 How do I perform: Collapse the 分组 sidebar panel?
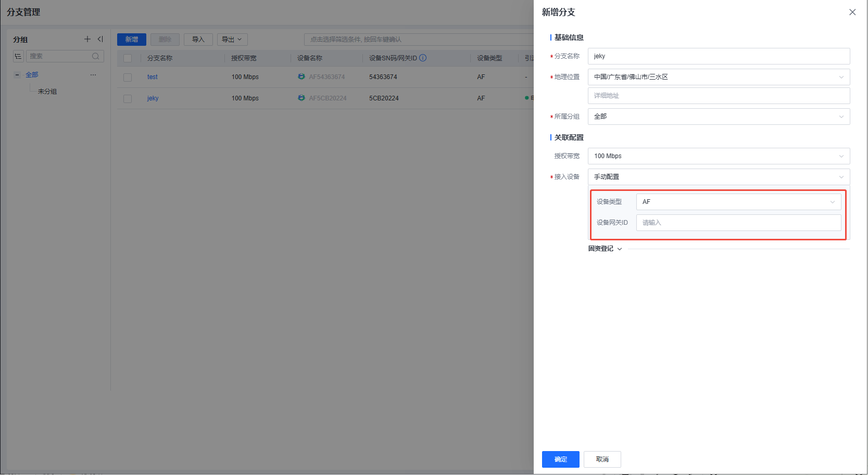point(100,39)
